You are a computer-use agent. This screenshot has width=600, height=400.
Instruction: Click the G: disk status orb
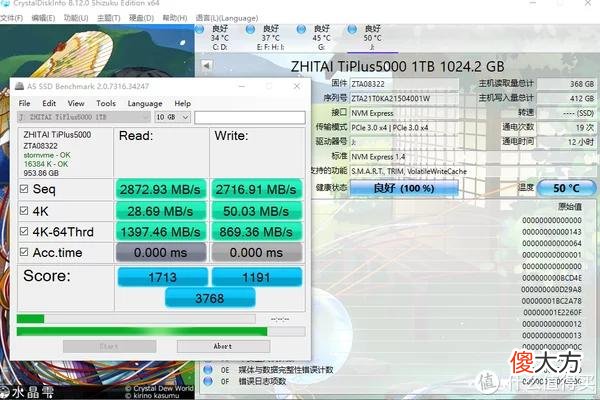coord(301,29)
